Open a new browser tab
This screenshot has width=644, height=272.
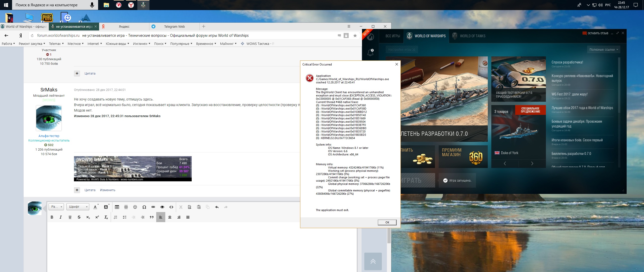click(204, 26)
